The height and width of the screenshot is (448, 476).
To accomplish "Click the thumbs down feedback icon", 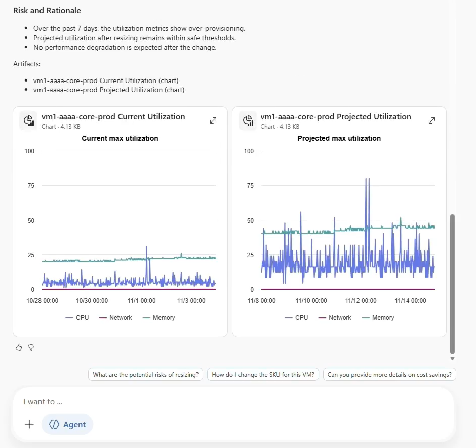I will 31,347.
